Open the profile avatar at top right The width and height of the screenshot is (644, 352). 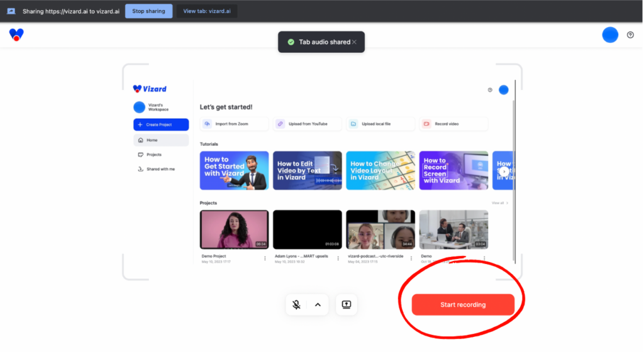pos(610,35)
